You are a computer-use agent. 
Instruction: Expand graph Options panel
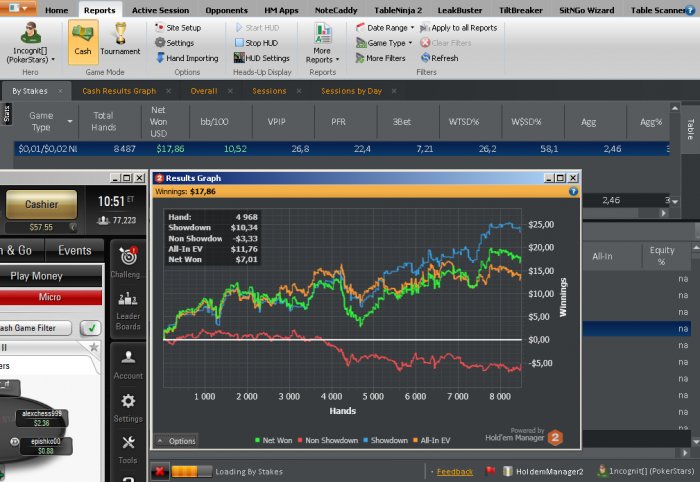[x=176, y=441]
